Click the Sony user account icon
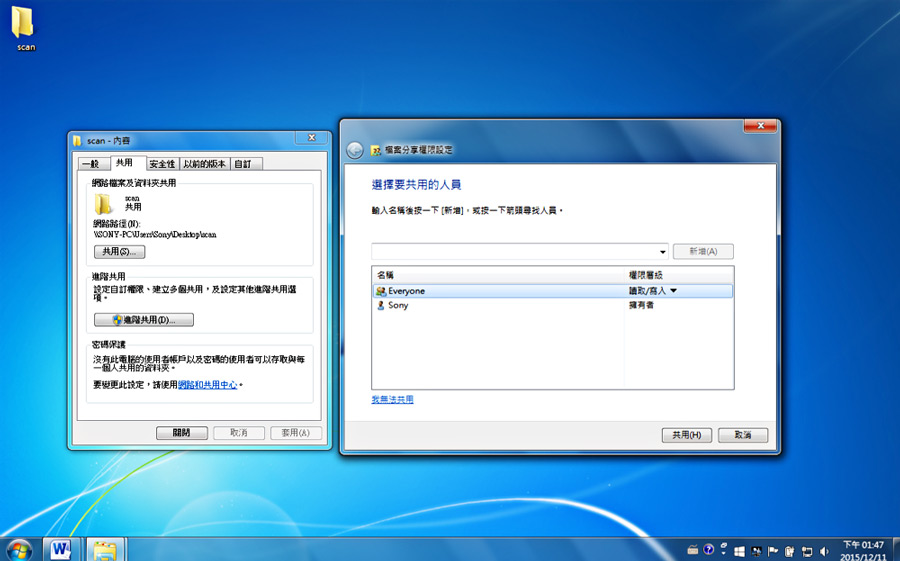This screenshot has height=561, width=900. coord(381,305)
